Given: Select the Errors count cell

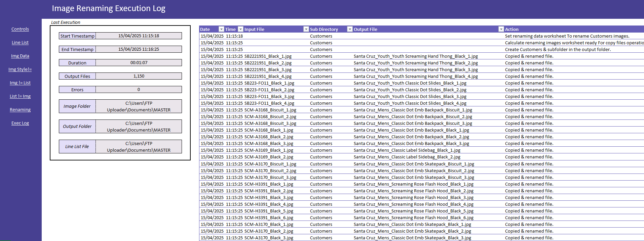Looking at the screenshot, I should point(139,90).
